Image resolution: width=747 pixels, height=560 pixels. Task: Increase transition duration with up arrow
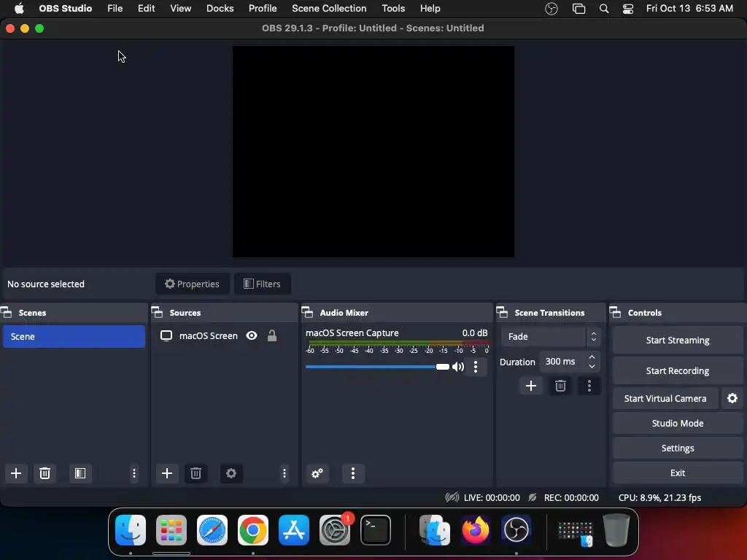pos(592,357)
